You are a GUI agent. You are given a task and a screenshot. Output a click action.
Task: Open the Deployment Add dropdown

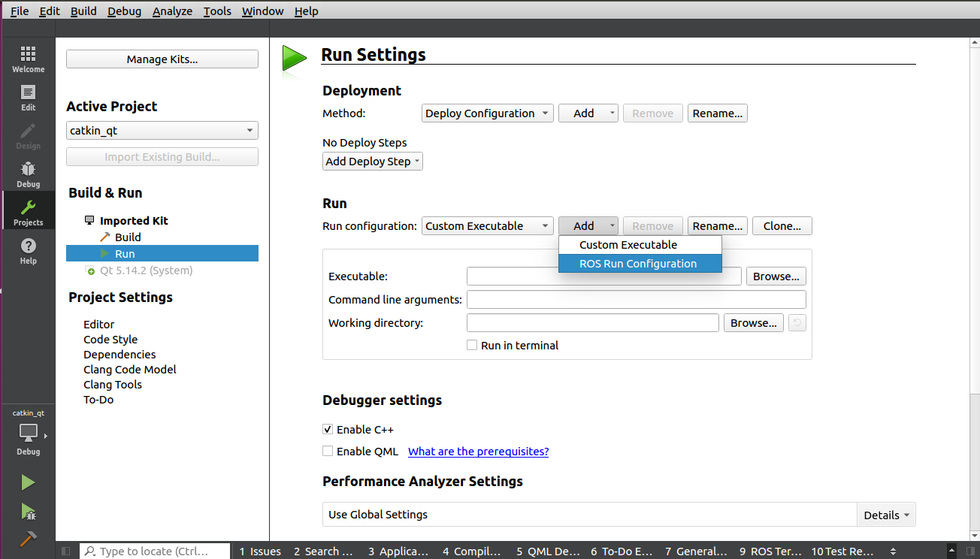click(x=588, y=113)
